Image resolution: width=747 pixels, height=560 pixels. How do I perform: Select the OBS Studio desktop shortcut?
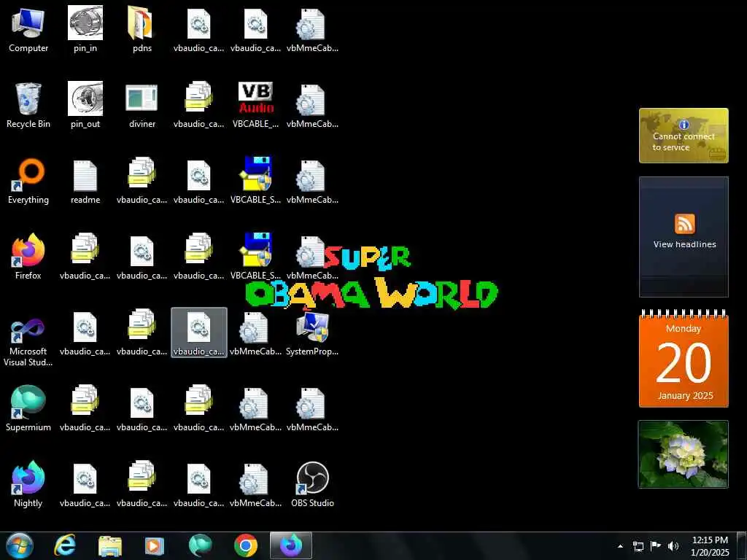[x=312, y=484]
